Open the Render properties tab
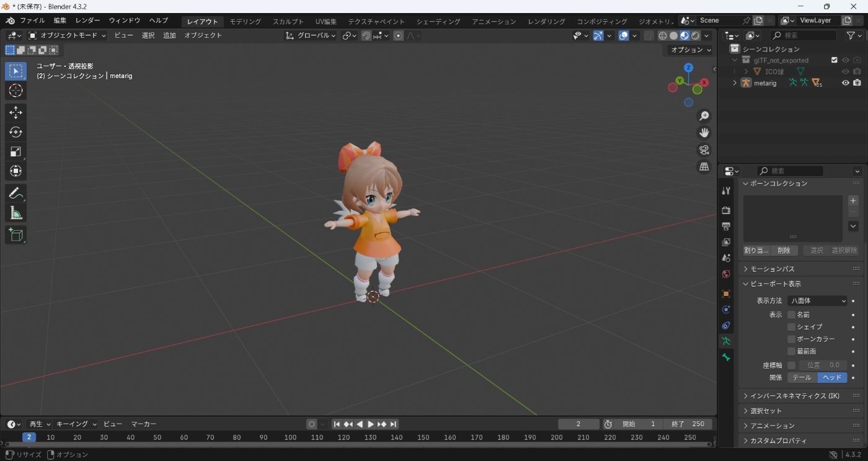Image resolution: width=868 pixels, height=461 pixels. [726, 210]
